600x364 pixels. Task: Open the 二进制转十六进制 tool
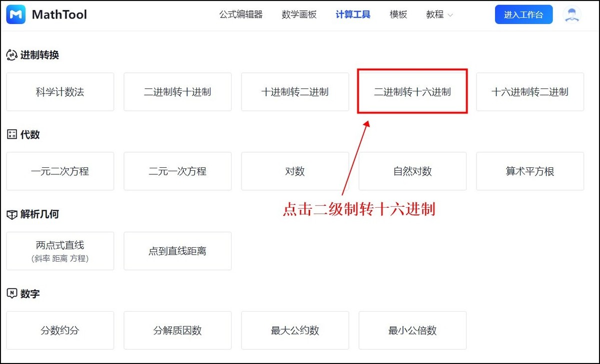(x=412, y=92)
